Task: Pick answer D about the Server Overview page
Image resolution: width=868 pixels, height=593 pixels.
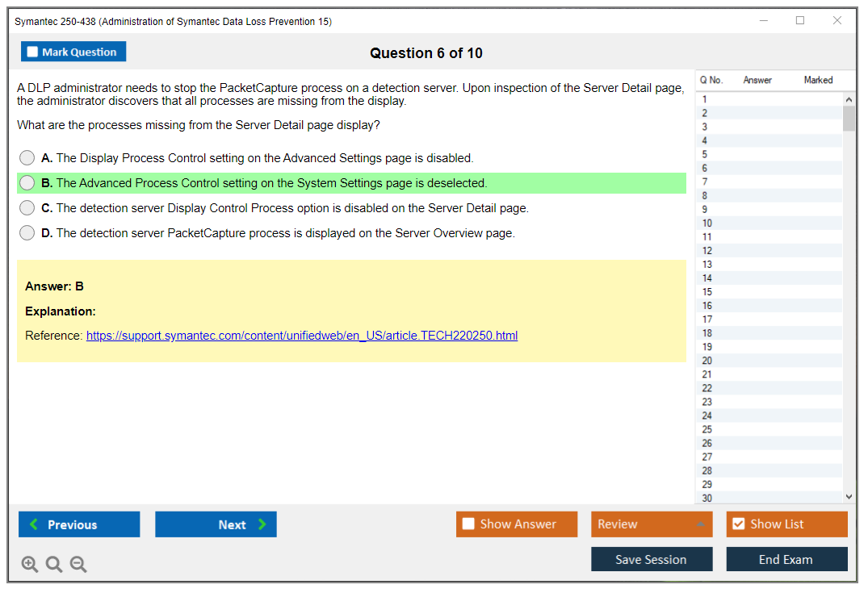Action: (27, 233)
